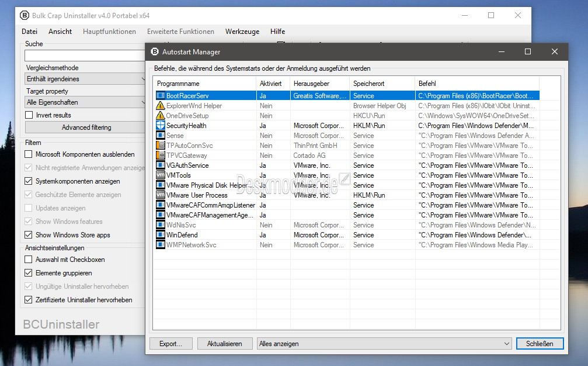Click the Advanced filtering button

point(86,127)
